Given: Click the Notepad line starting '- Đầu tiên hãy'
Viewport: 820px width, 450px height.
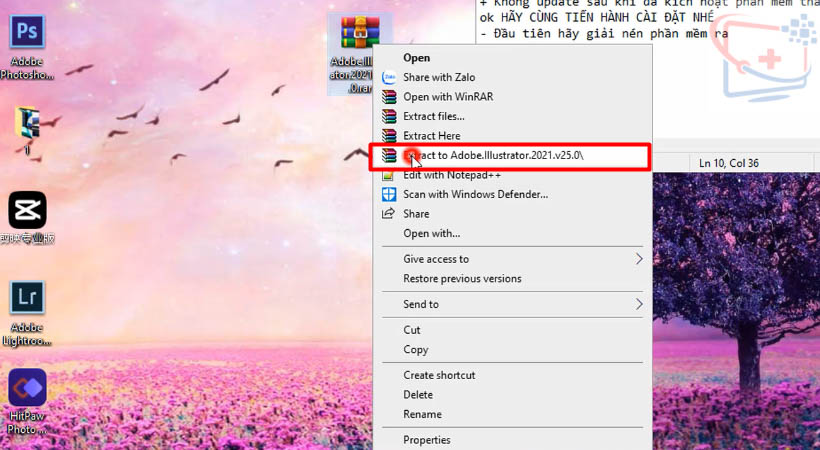Looking at the screenshot, I should pyautogui.click(x=603, y=33).
